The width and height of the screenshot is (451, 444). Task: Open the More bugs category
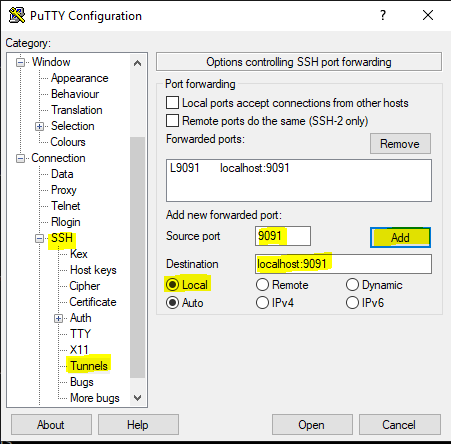point(95,398)
